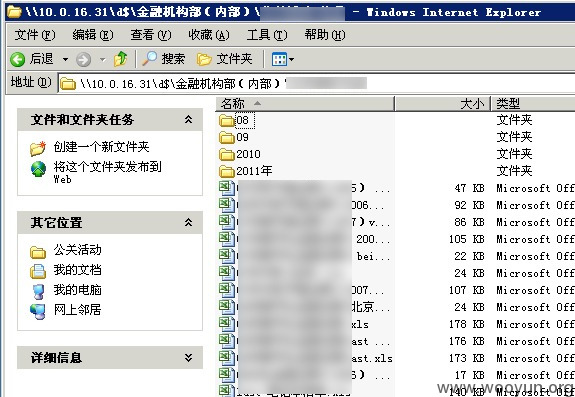
Task: Click the 47 KB size cell
Action: tap(469, 188)
